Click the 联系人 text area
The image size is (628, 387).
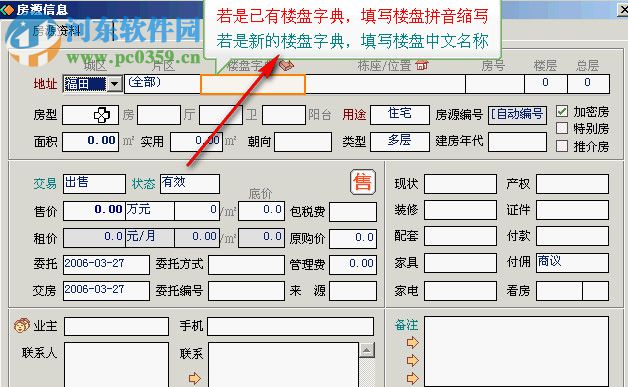(x=116, y=365)
